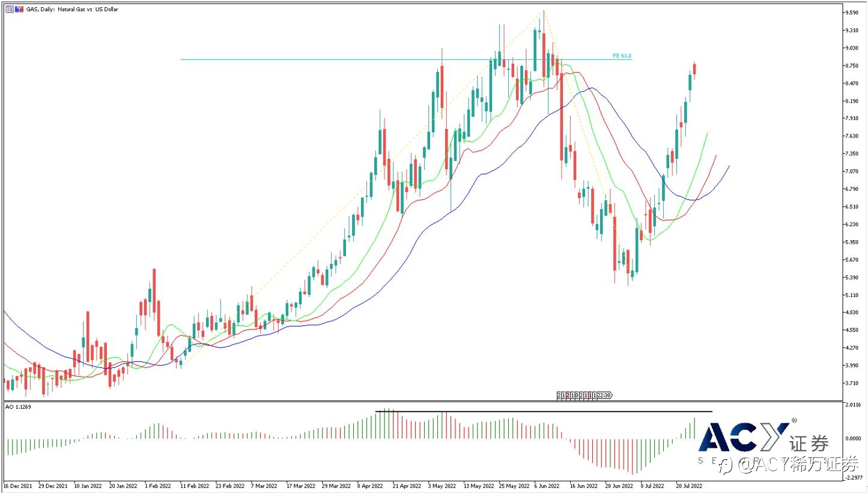Select the black trendline in the AO panel
The image size is (868, 494).
(541, 412)
